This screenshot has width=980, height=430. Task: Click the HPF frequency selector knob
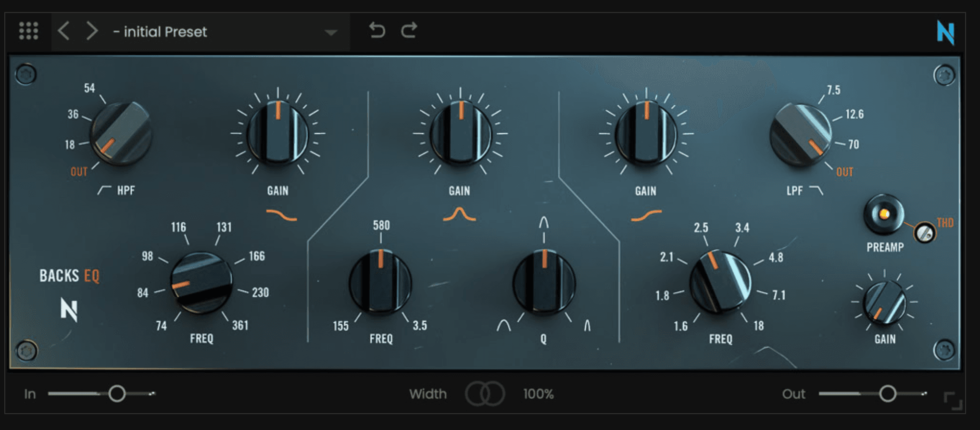point(121,134)
